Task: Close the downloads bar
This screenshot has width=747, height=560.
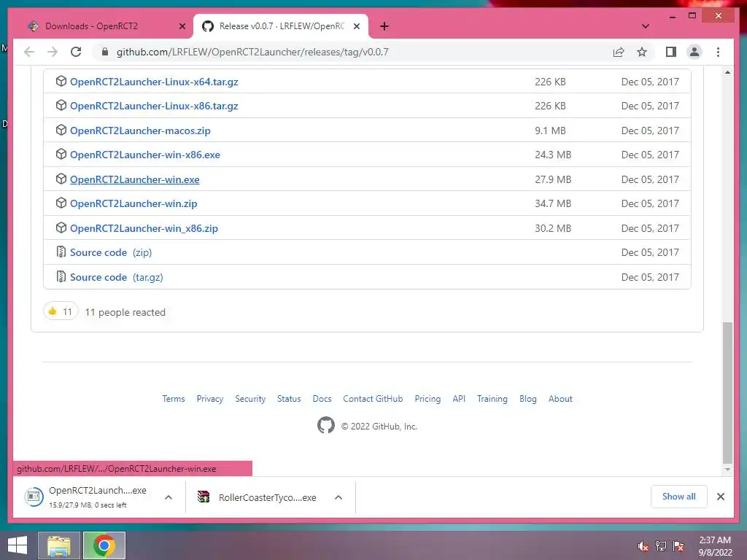Action: [x=721, y=497]
